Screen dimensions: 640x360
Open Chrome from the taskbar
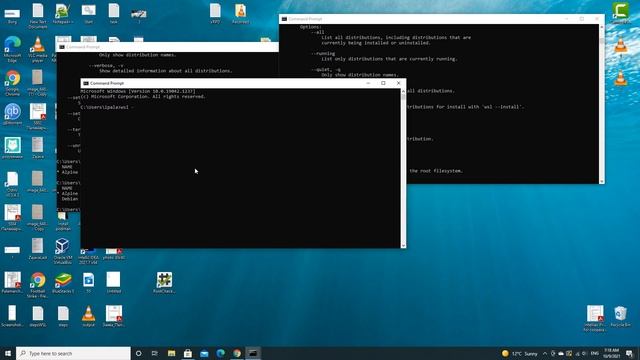pyautogui.click(x=237, y=353)
